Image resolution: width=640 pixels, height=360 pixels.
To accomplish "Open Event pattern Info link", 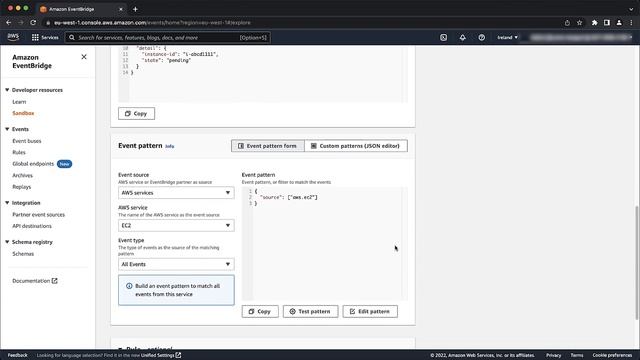I will click(x=170, y=146).
